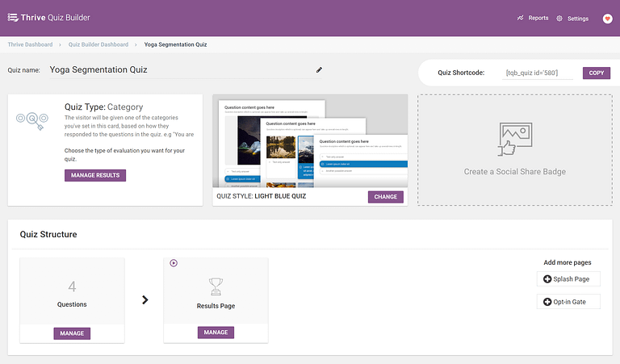Click the Results Page label
The height and width of the screenshot is (364, 620).
click(x=216, y=306)
